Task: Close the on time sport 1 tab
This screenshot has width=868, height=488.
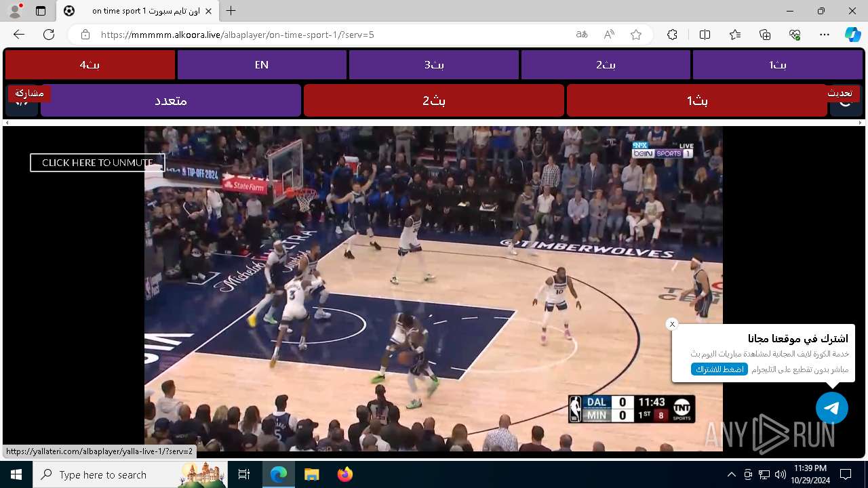Action: coord(208,11)
